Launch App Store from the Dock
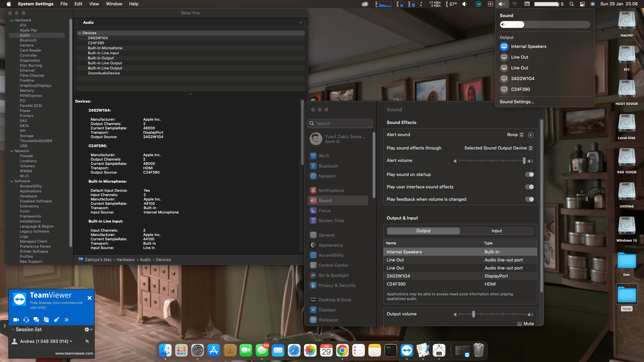This screenshot has width=644, height=362. click(214, 351)
